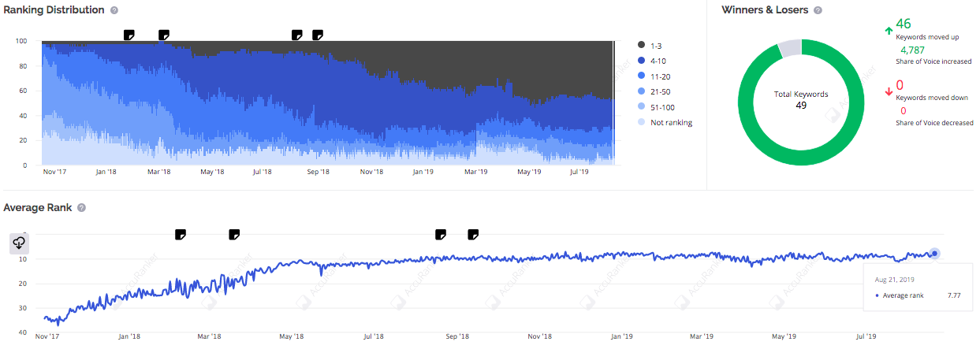Open second note marker near Mar '18 on Average Rank
This screenshot has height=349, width=980.
pyautogui.click(x=234, y=235)
